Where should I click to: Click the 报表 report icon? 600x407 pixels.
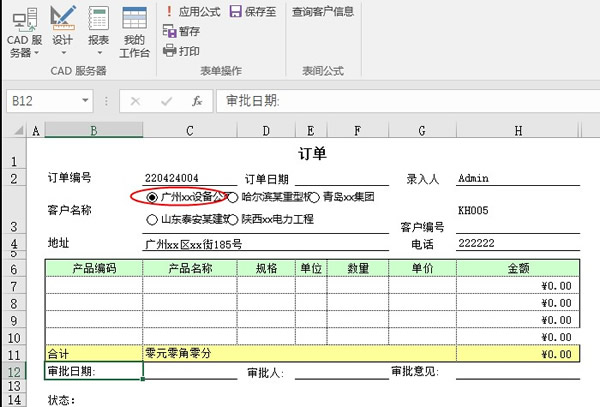coord(98,18)
